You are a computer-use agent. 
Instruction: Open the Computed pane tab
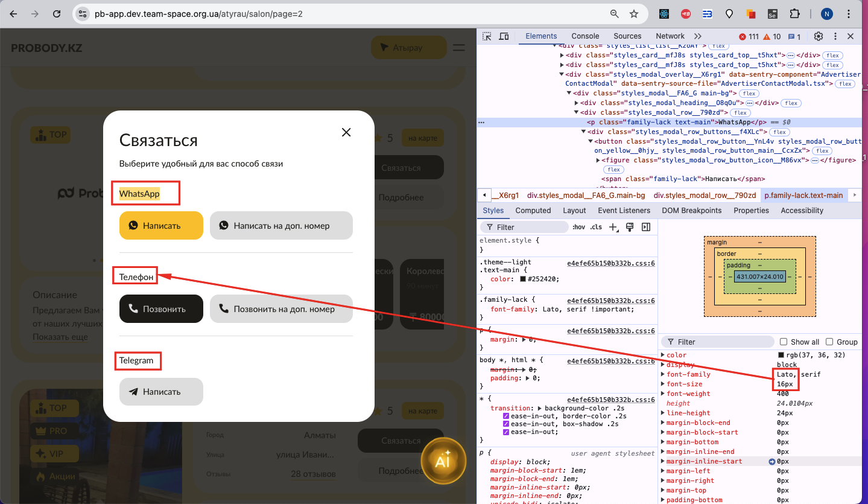533,211
